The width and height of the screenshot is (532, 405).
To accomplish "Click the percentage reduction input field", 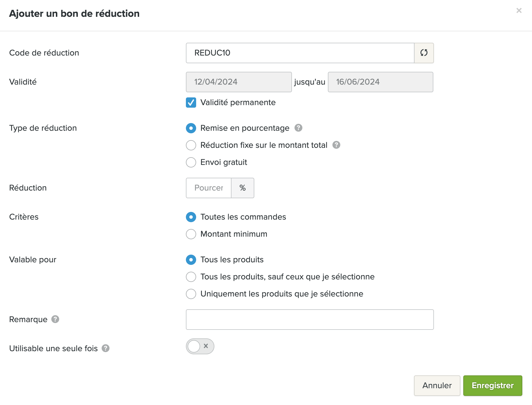I will (209, 188).
